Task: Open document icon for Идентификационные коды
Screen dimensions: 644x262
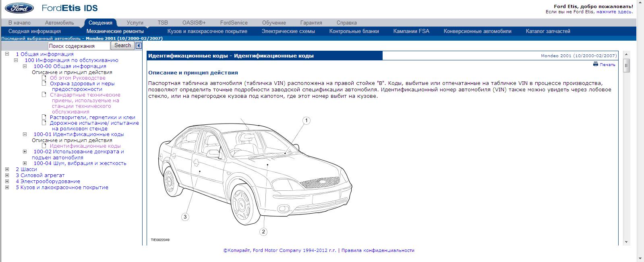Action: [44, 146]
